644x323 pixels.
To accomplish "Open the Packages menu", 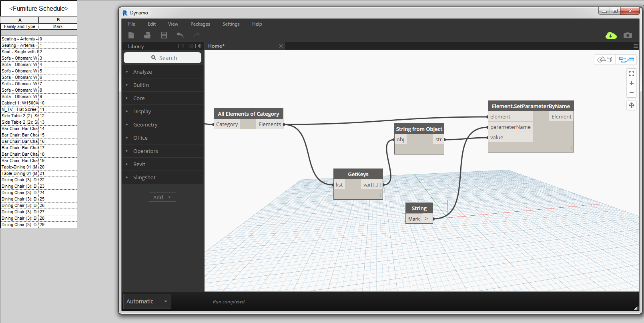I will coord(200,24).
